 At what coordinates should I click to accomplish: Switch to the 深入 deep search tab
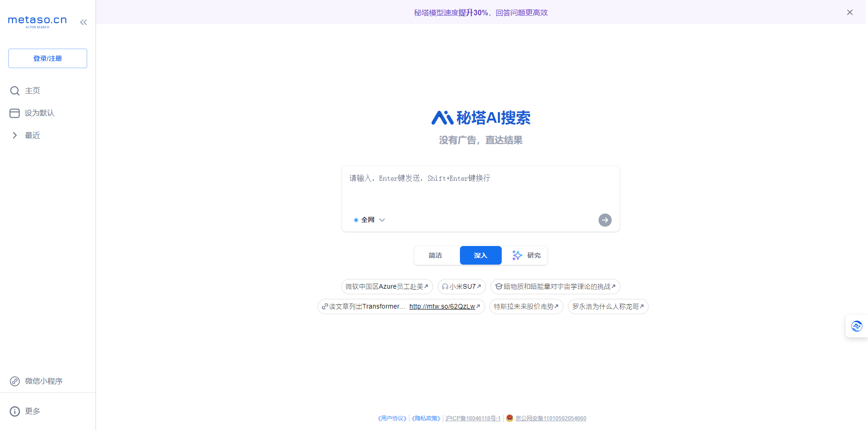click(x=480, y=255)
